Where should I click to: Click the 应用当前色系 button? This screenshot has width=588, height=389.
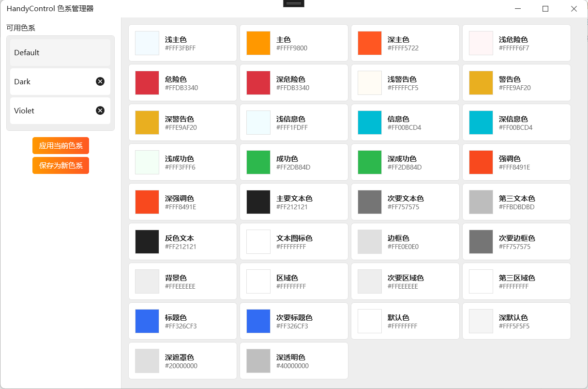60,145
